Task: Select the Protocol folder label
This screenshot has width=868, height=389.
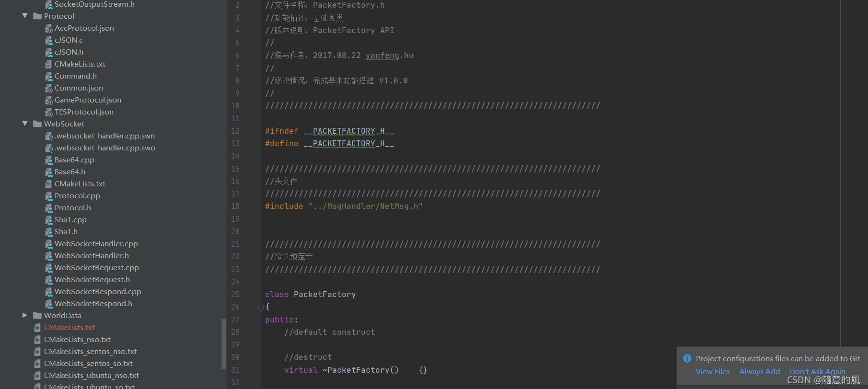Action: click(x=59, y=16)
